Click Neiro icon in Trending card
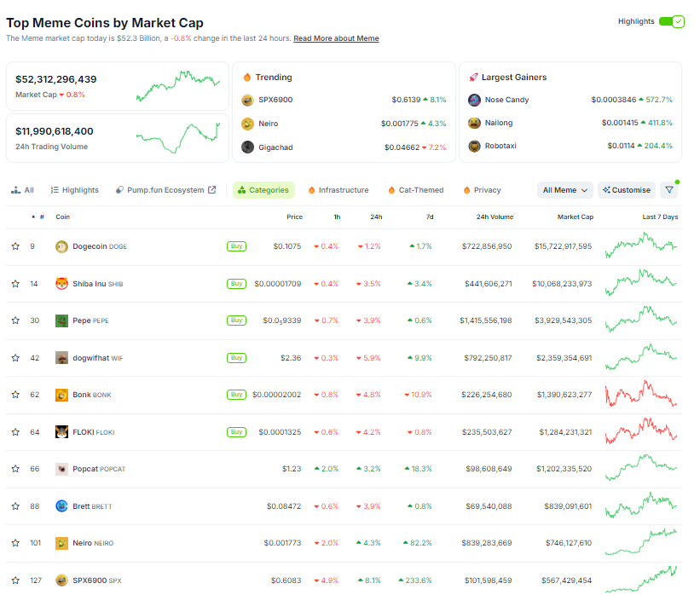The width and height of the screenshot is (700, 595). coord(248,124)
